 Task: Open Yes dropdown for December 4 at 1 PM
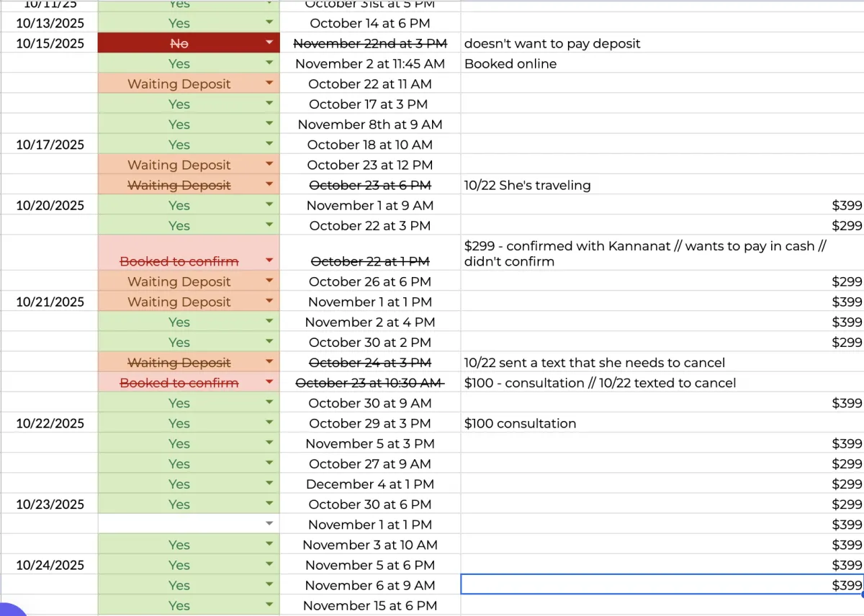pyautogui.click(x=269, y=484)
